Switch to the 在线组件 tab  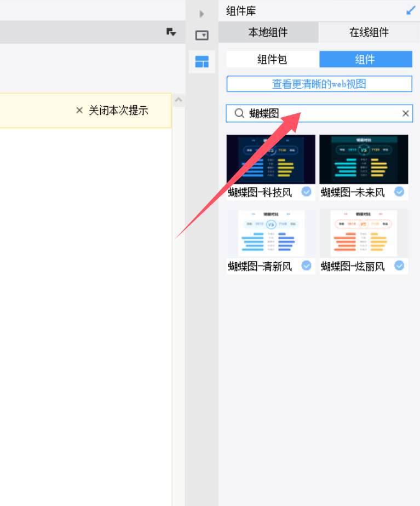click(x=369, y=32)
